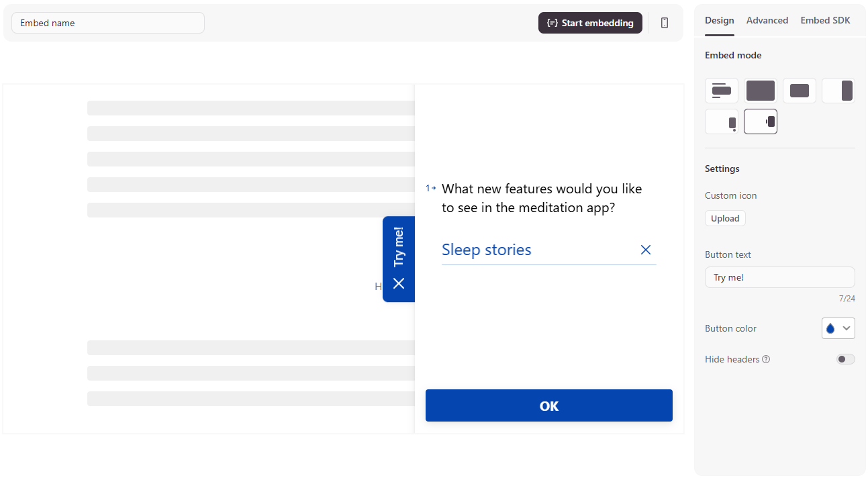Select the slider embed mode icon
This screenshot has width=868, height=486.
(x=838, y=91)
